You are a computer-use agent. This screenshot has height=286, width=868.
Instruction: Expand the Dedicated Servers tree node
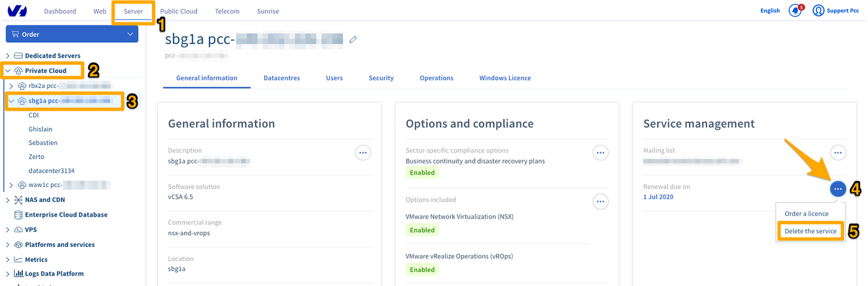tap(8, 56)
